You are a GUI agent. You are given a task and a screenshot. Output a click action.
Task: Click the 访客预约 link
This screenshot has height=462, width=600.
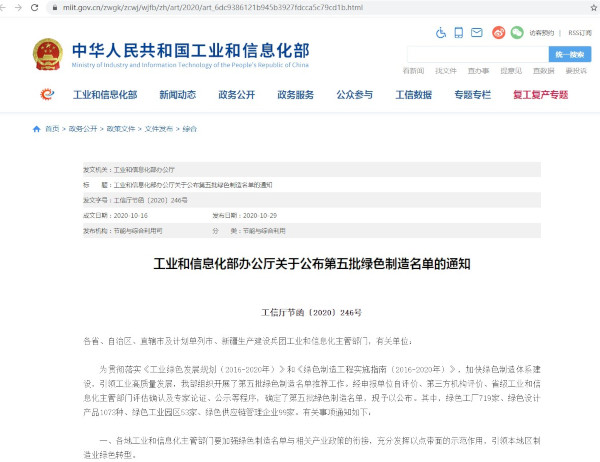tap(541, 33)
